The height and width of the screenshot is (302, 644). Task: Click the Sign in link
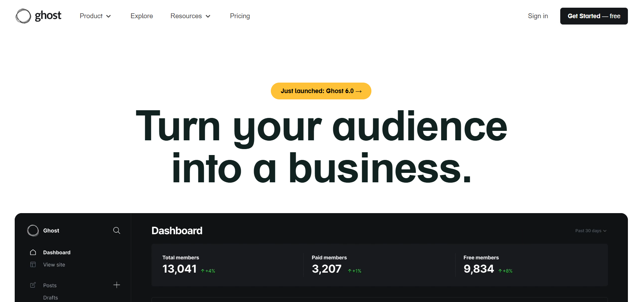coord(538,16)
